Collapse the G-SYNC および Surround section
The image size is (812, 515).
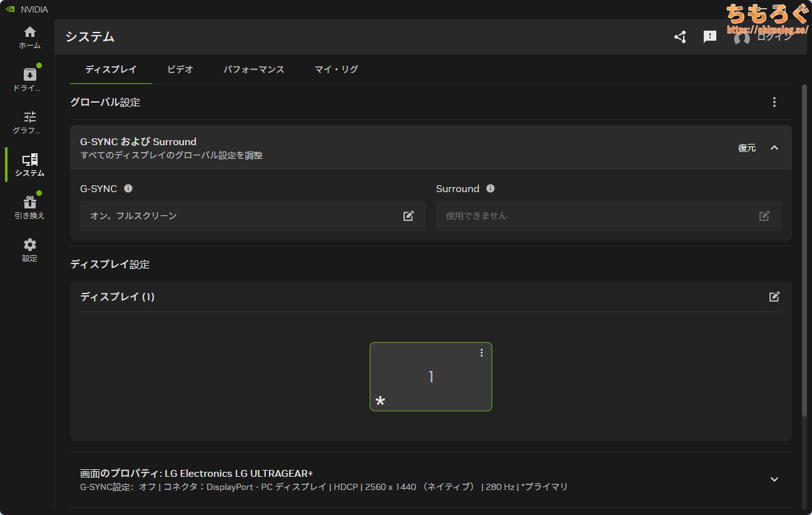click(x=774, y=148)
